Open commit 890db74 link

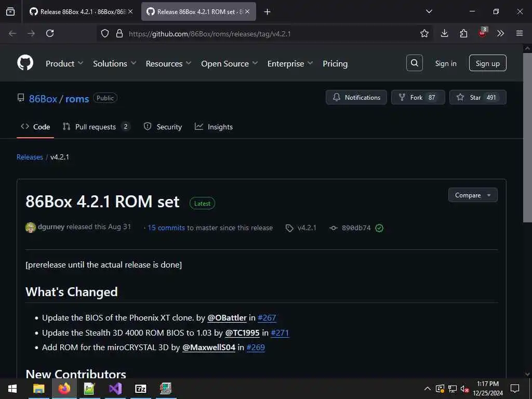click(x=356, y=228)
